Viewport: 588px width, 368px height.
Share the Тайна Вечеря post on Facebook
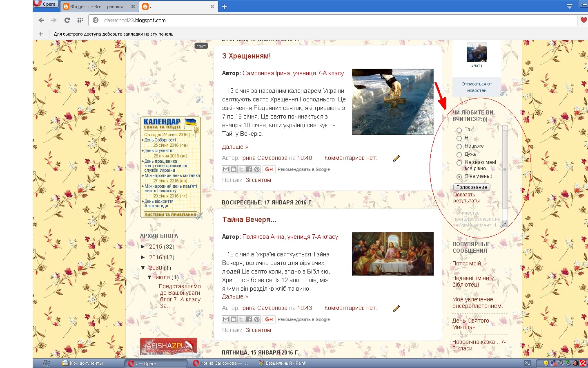(249, 319)
